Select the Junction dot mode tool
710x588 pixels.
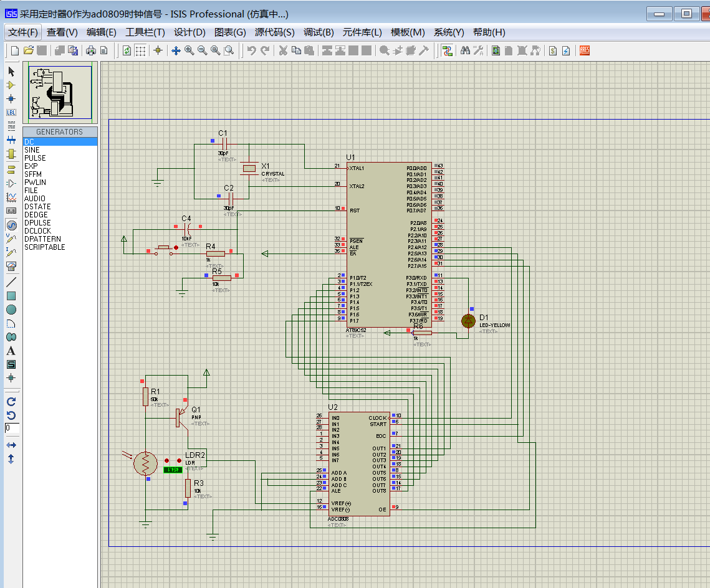pyautogui.click(x=11, y=98)
